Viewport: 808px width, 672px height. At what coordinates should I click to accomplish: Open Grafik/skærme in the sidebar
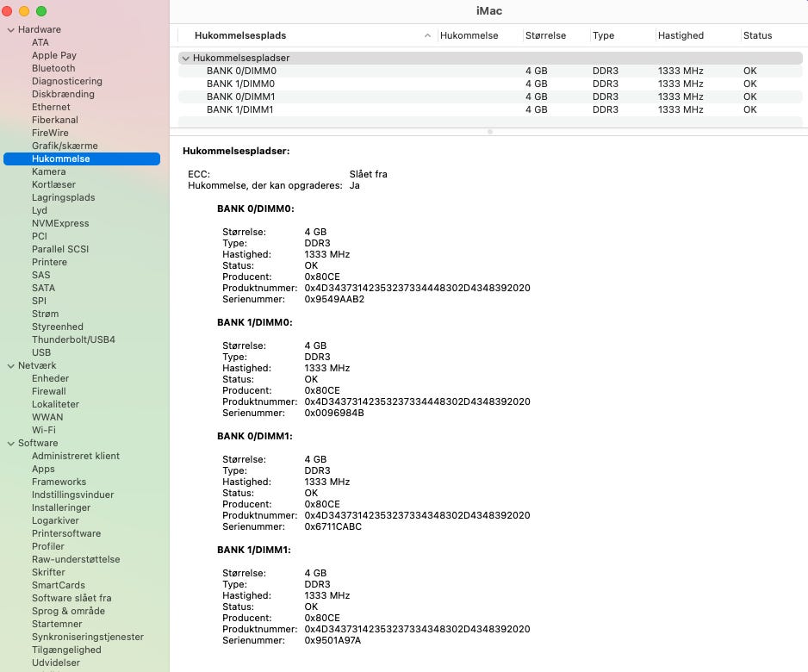click(65, 146)
